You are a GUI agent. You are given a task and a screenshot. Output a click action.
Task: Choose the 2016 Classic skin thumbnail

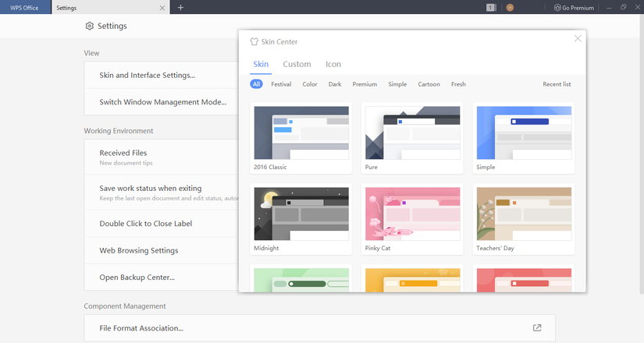(301, 133)
